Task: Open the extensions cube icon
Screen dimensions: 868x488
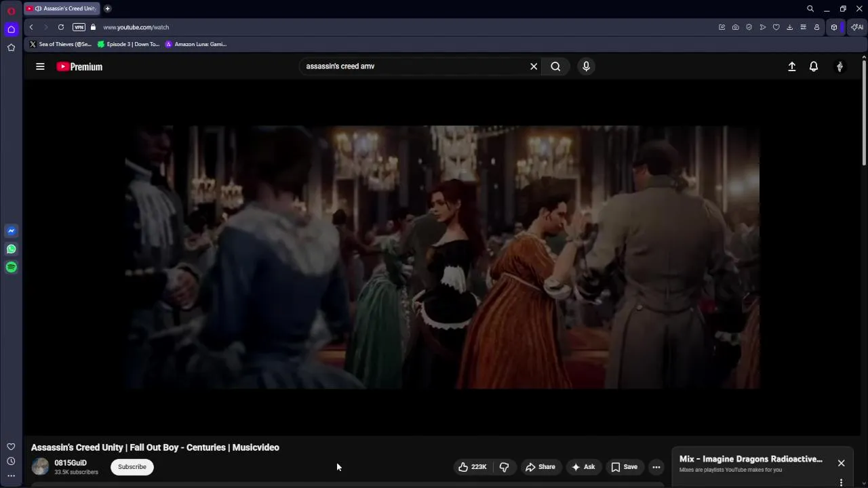Action: (x=834, y=27)
